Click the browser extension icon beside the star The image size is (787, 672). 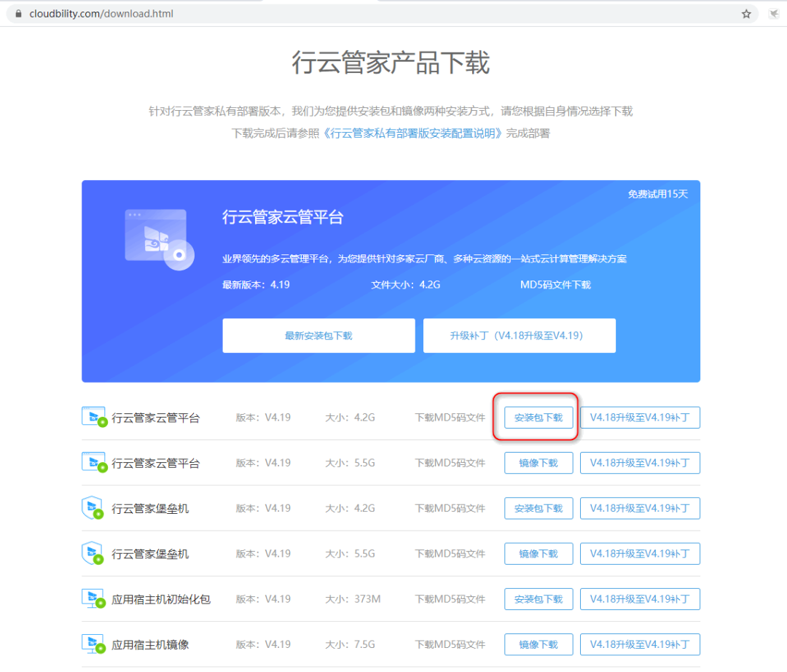coord(773,14)
